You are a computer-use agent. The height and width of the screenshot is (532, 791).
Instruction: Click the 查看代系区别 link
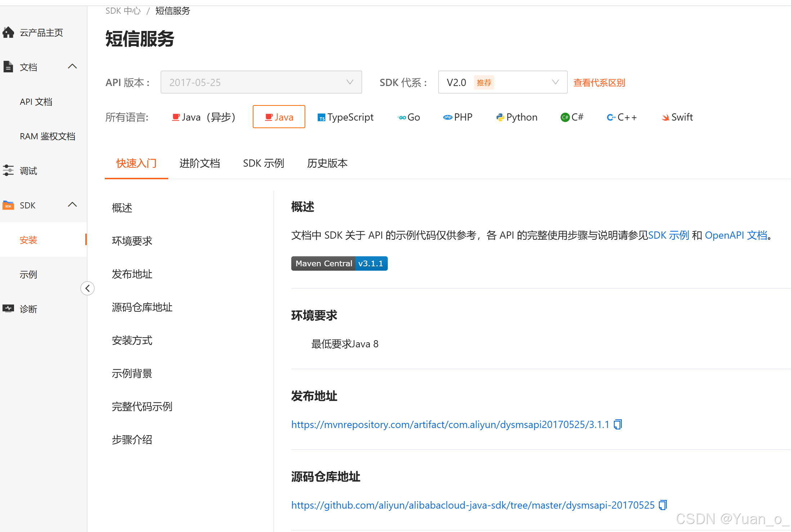(x=599, y=83)
